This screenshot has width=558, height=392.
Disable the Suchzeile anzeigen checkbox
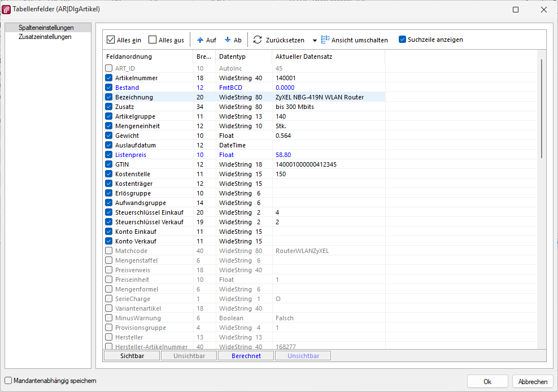403,40
